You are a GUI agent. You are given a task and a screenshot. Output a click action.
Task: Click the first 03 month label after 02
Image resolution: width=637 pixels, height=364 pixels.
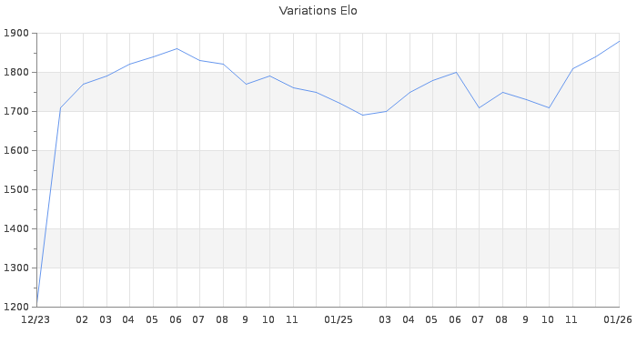click(106, 320)
